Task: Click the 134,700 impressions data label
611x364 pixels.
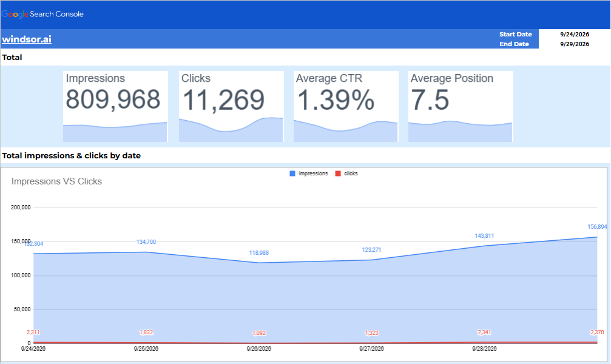Action: [146, 242]
